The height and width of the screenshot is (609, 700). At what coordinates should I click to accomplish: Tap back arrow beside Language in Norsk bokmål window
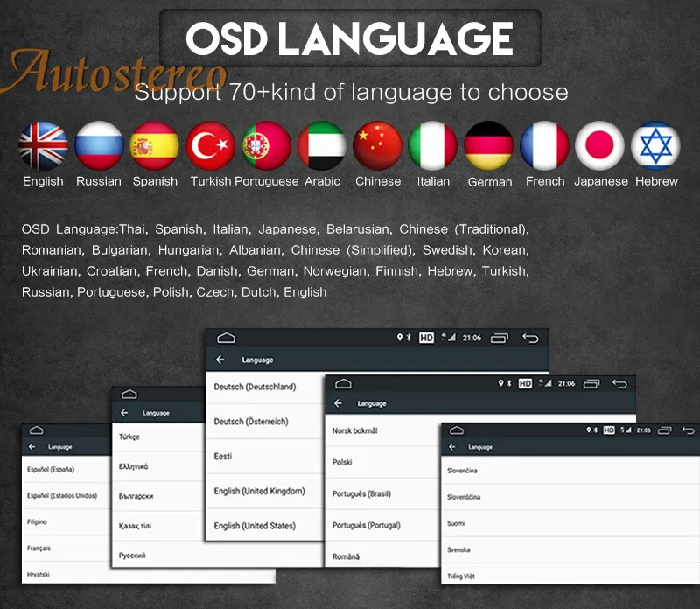pos(338,403)
